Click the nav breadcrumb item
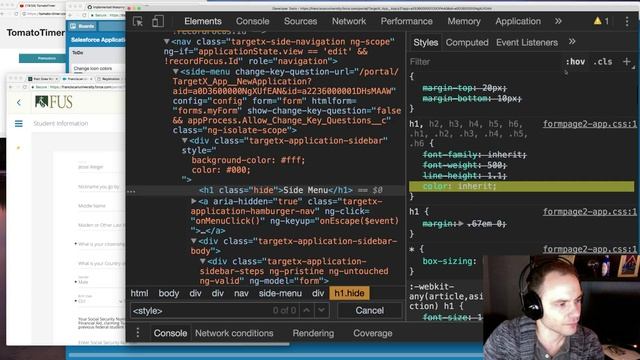 tap(241, 293)
